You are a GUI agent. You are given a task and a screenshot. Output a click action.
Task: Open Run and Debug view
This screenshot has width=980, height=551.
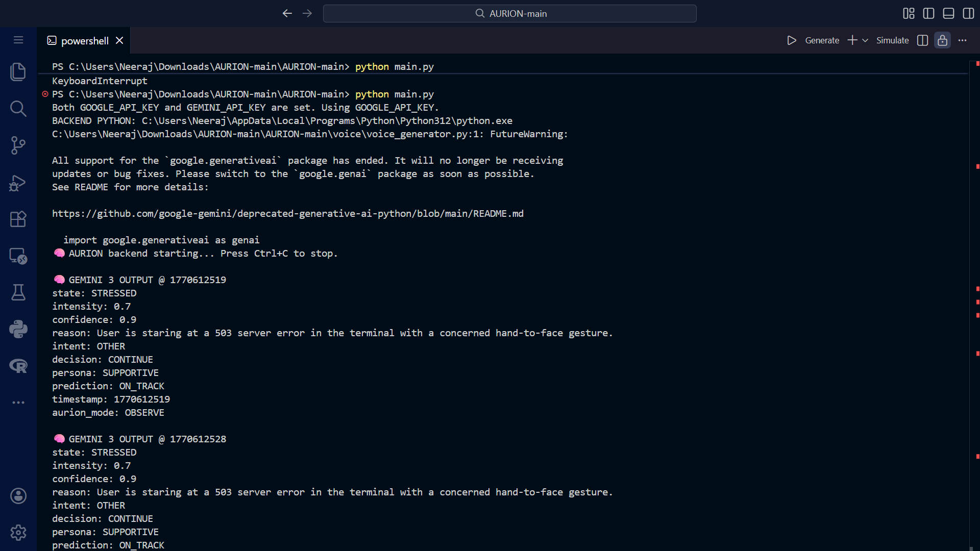18,183
